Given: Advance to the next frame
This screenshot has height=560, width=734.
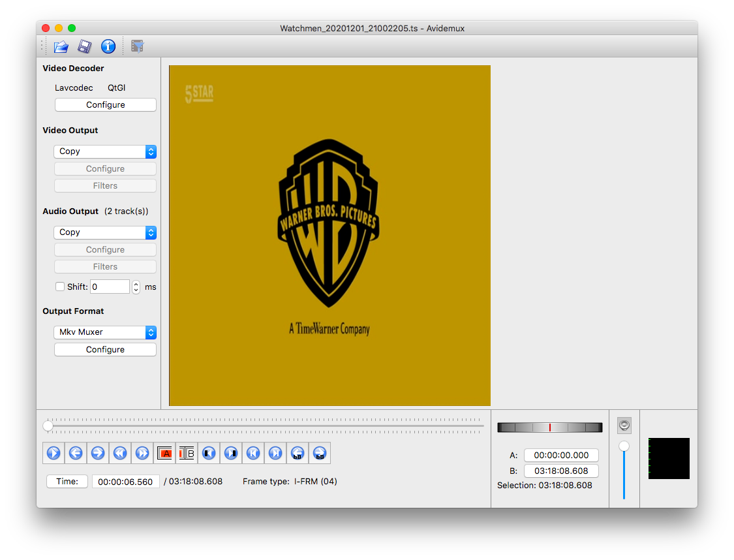Looking at the screenshot, I should [x=98, y=453].
